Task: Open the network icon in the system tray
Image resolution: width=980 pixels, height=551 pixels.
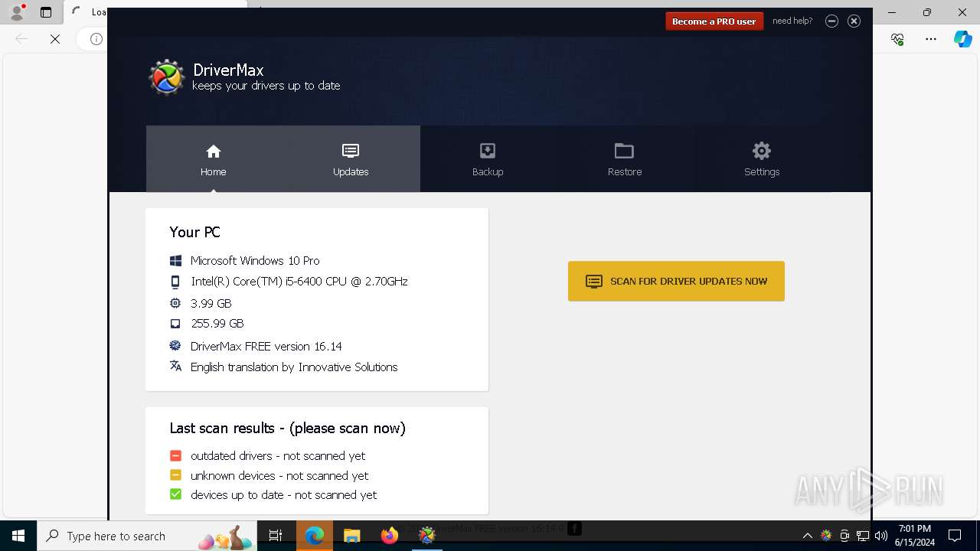Action: 863,536
